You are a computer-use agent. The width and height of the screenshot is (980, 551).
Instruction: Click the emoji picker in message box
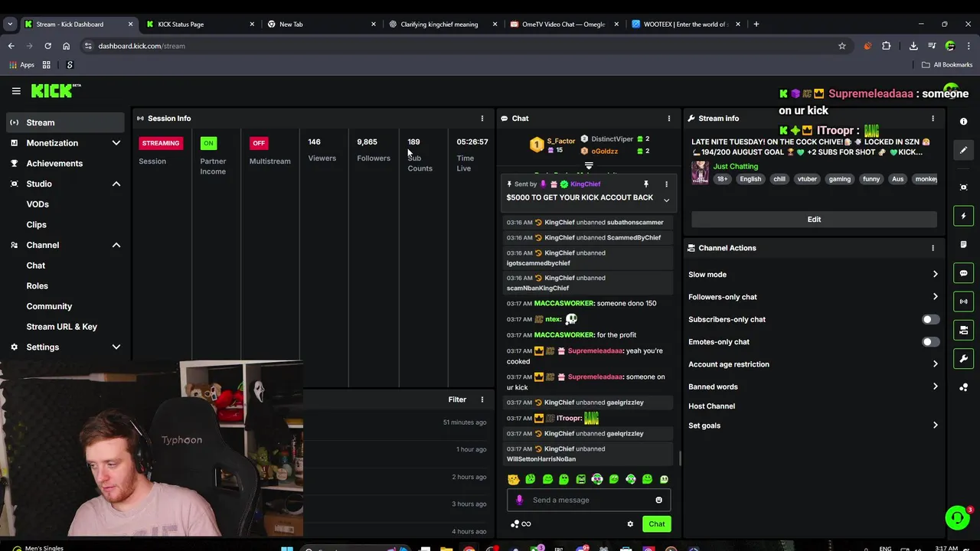(x=658, y=500)
